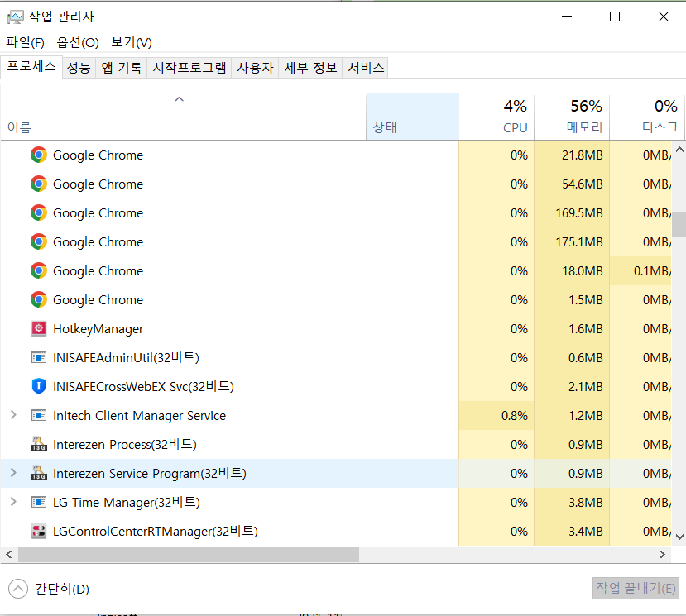The image size is (686, 616).
Task: Click the Google Chrome icon in the first process row
Action: pos(39,155)
